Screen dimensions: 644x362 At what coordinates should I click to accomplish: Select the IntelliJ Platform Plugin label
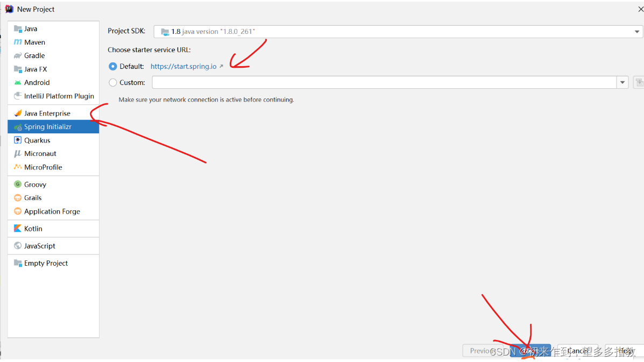(x=59, y=96)
